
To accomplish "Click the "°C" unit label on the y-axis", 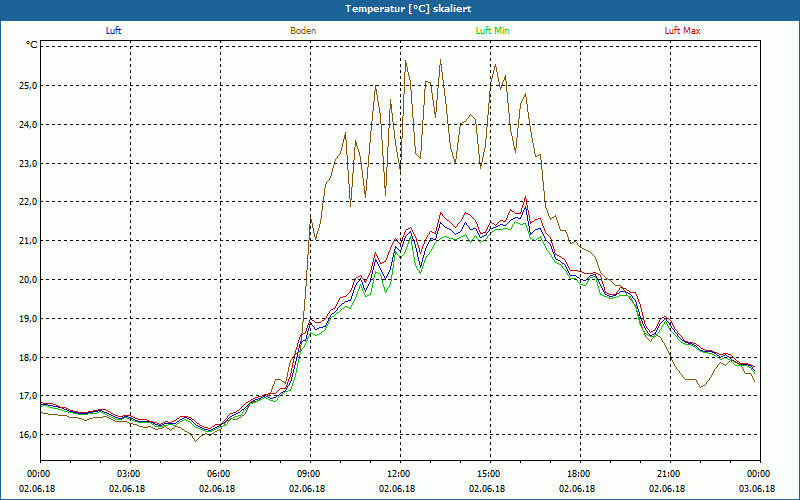I will 32,45.
